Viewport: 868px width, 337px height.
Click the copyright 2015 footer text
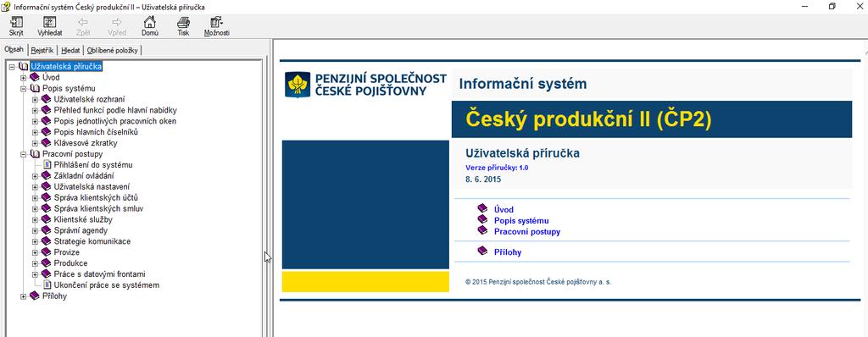coord(538,282)
